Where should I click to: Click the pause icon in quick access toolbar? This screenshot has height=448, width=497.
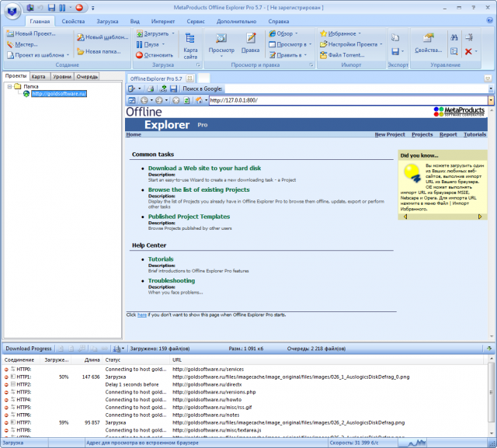pyautogui.click(x=62, y=8)
